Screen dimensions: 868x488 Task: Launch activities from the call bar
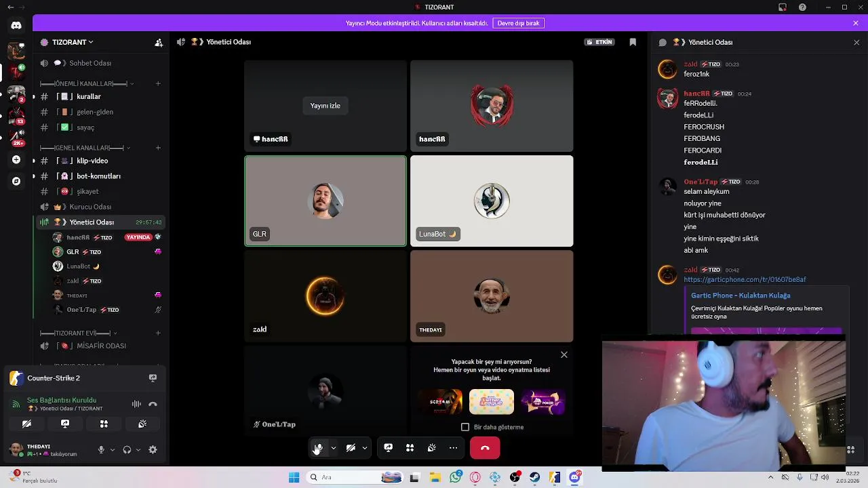(x=410, y=448)
